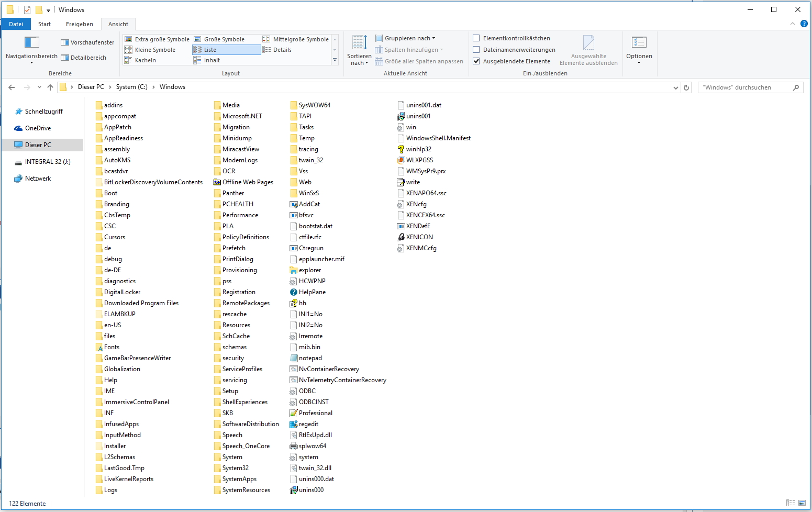Select the regedit application icon
812x512 pixels.
[x=294, y=424]
